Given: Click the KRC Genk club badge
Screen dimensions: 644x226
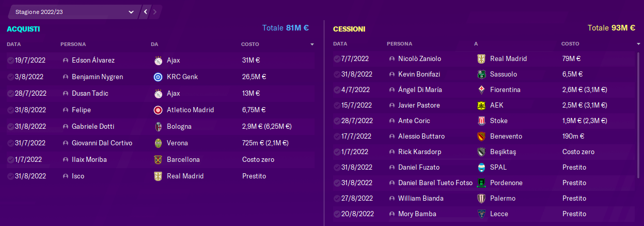Looking at the screenshot, I should click(x=158, y=77).
